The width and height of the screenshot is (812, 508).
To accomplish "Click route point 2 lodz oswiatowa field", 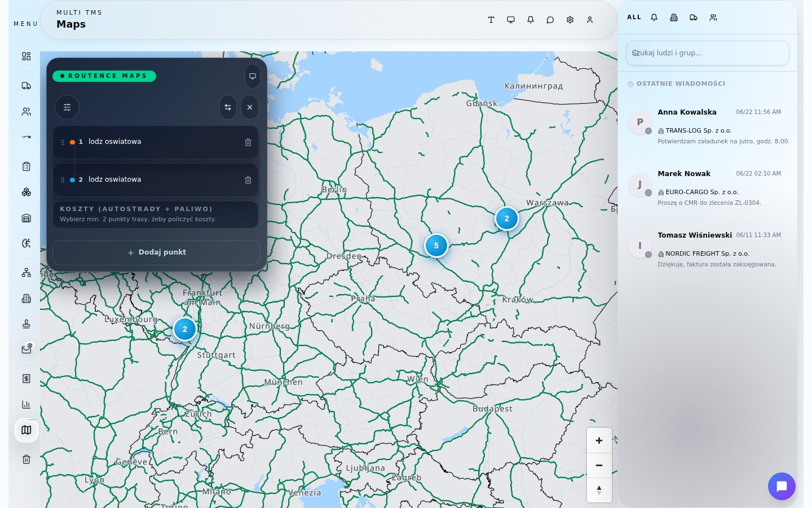I will coord(156,180).
